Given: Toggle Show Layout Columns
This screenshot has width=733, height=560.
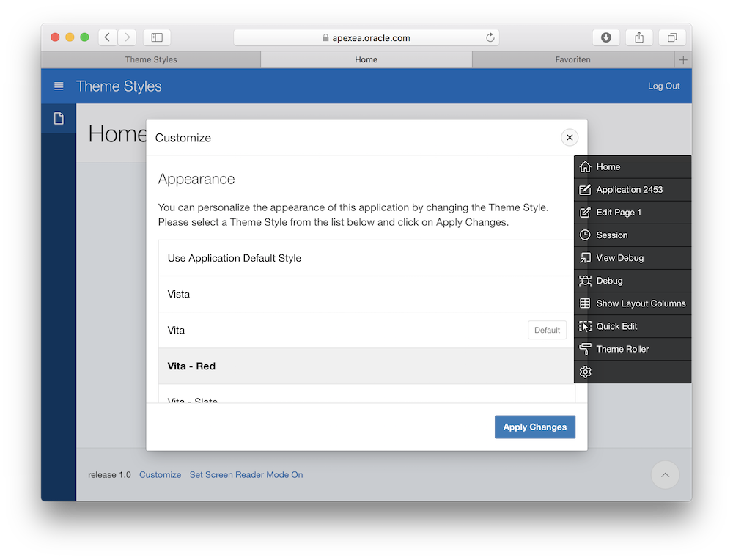Looking at the screenshot, I should [x=640, y=304].
